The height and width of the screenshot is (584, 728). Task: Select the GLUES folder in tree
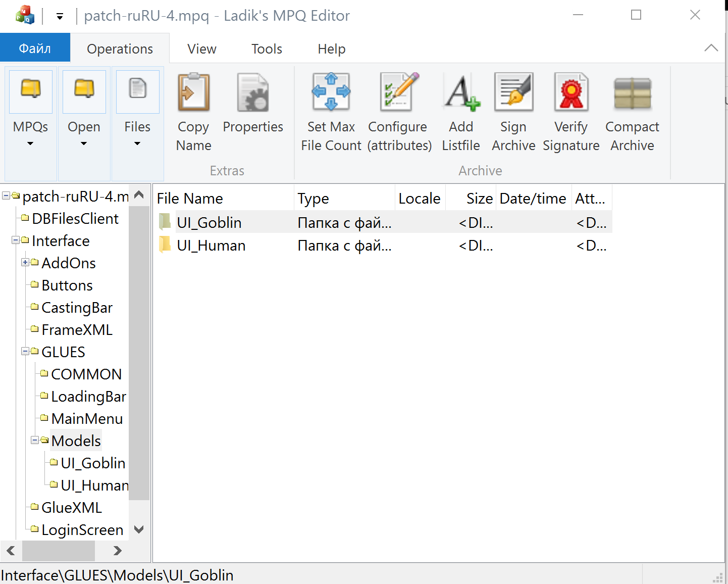coord(63,352)
